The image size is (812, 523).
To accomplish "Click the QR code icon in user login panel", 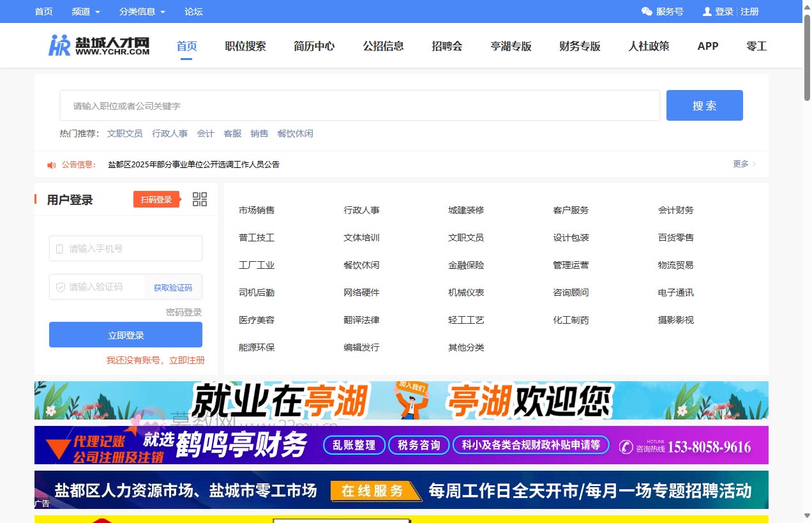I will point(200,199).
